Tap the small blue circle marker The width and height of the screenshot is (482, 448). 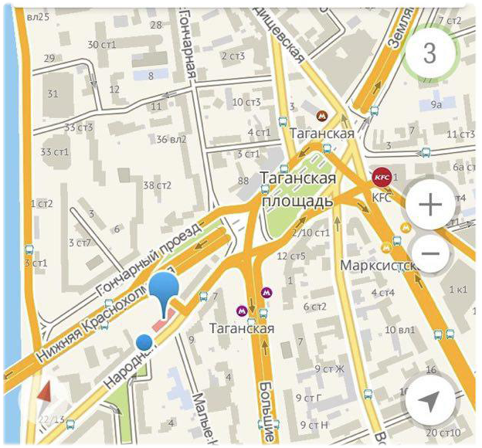click(x=144, y=342)
